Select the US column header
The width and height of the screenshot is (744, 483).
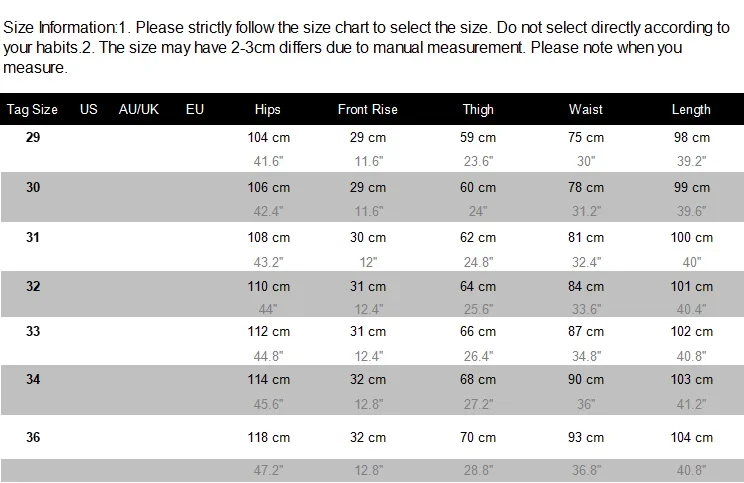coord(89,109)
